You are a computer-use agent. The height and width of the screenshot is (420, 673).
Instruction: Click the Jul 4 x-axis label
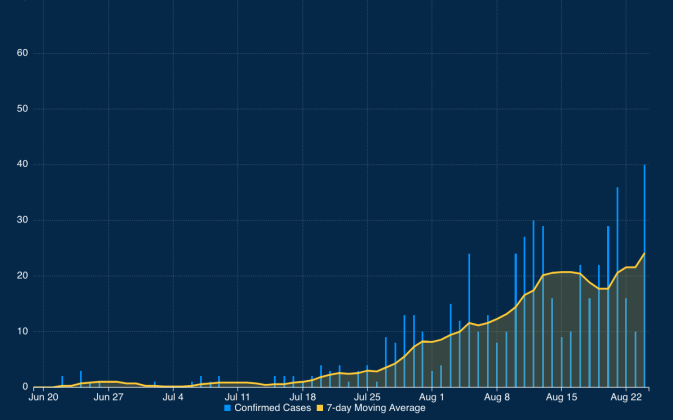point(173,397)
